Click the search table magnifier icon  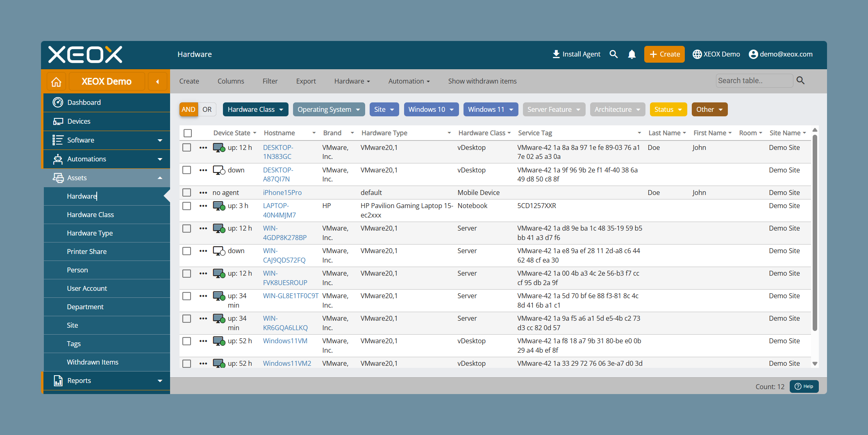[800, 81]
